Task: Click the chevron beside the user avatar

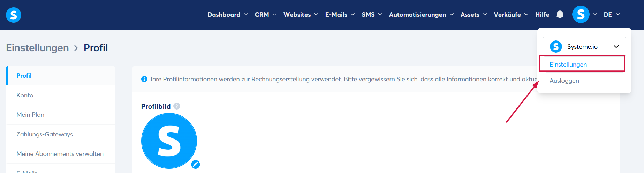Action: [x=595, y=15]
